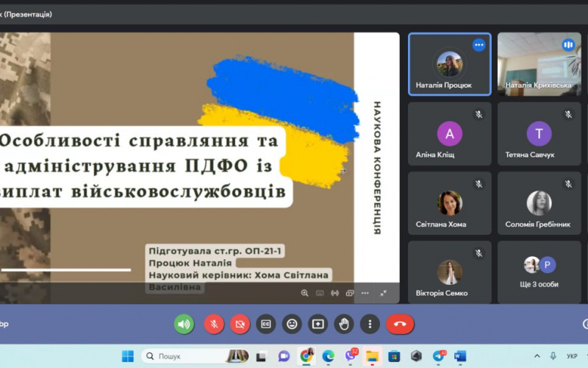Zoom in on the presentation
Screen dimensions: 588x368
[304, 293]
